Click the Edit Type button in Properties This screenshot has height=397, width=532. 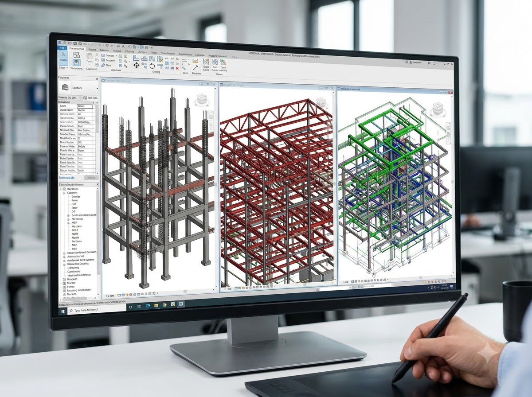[x=90, y=98]
